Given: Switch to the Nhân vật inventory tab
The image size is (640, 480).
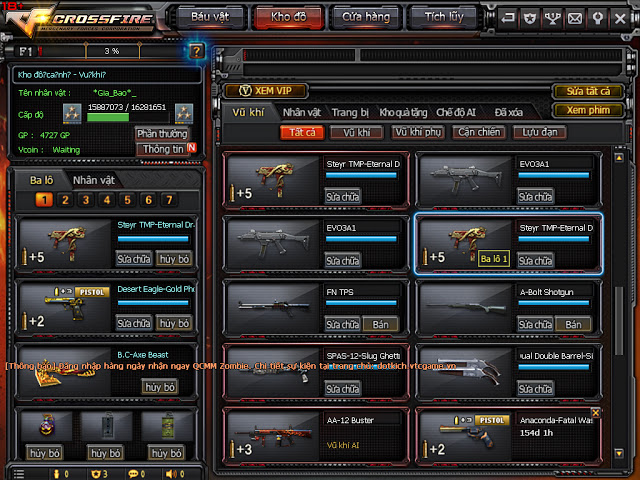Looking at the screenshot, I should (302, 112).
